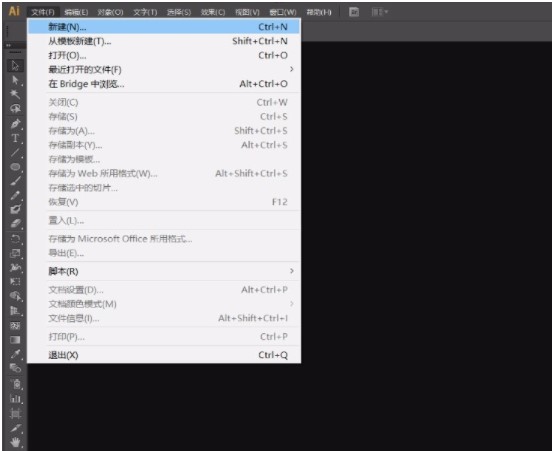Collapse the tools panel double arrow
Viewport: 552px width, 451px height.
click(8, 45)
